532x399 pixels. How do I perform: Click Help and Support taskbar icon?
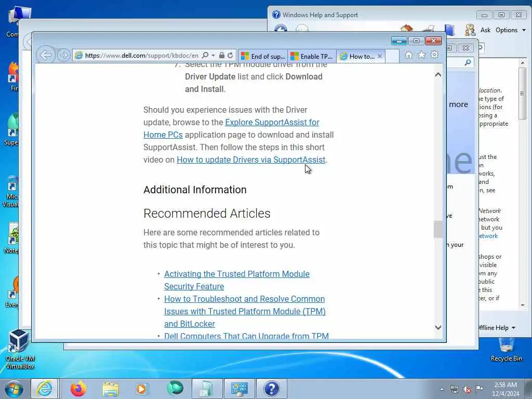pyautogui.click(x=271, y=389)
